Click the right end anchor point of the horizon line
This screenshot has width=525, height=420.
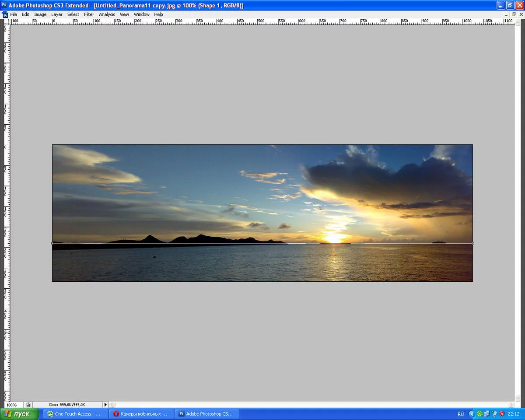click(x=473, y=243)
